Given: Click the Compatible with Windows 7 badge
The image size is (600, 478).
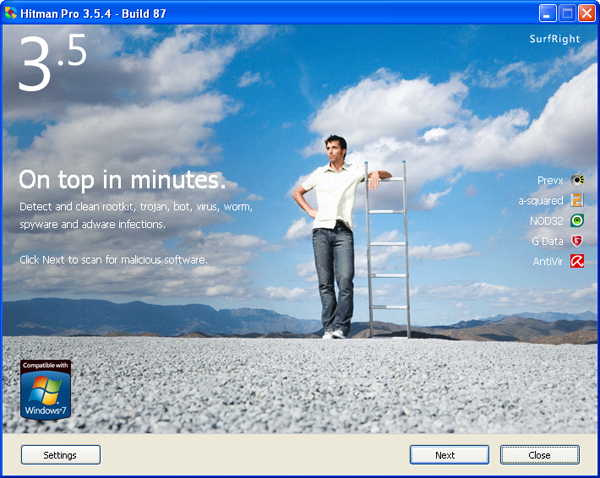Looking at the screenshot, I should [46, 390].
